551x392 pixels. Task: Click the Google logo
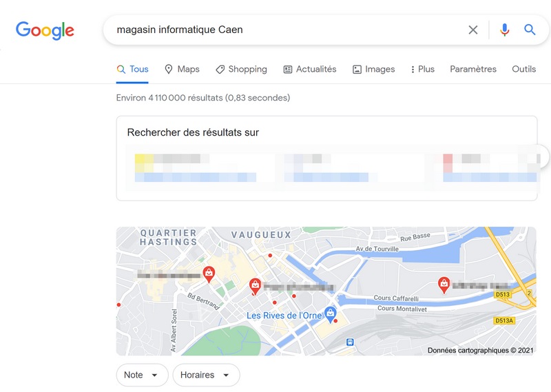tap(45, 30)
